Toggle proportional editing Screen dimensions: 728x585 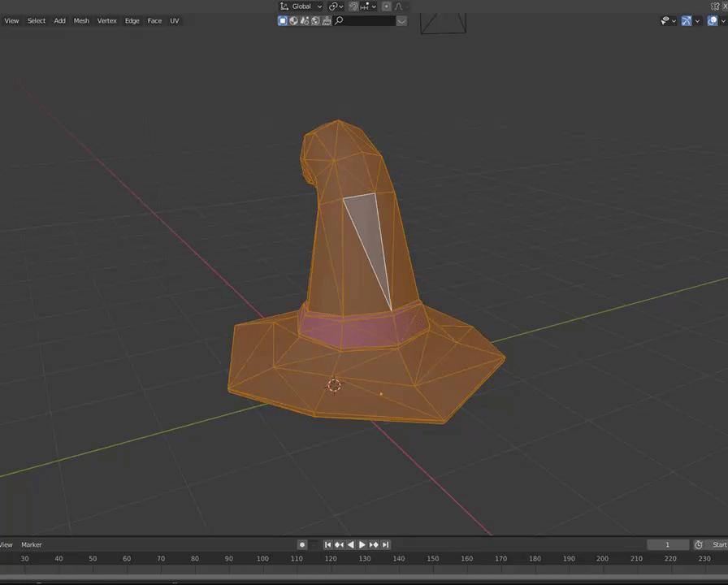point(386,6)
